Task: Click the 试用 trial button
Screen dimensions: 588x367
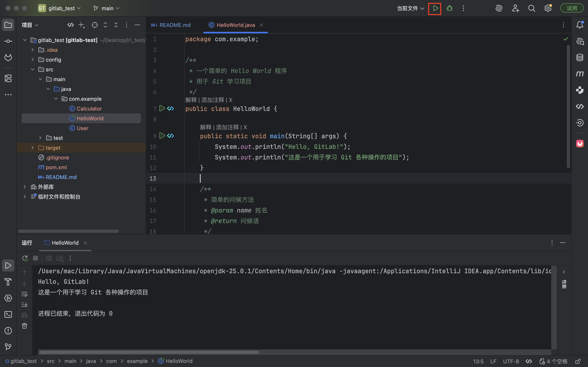Action: 571,8
